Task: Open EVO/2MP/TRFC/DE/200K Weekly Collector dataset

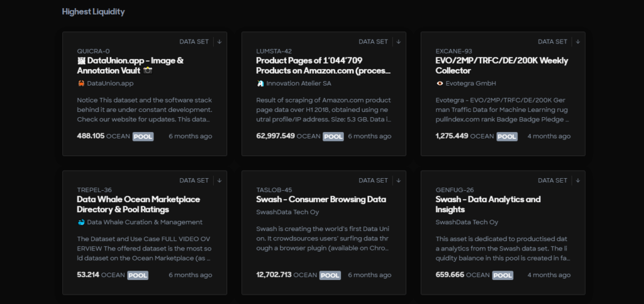Action: (502, 65)
